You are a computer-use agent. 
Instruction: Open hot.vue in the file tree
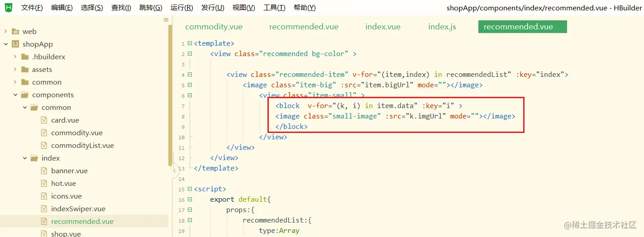pyautogui.click(x=63, y=183)
